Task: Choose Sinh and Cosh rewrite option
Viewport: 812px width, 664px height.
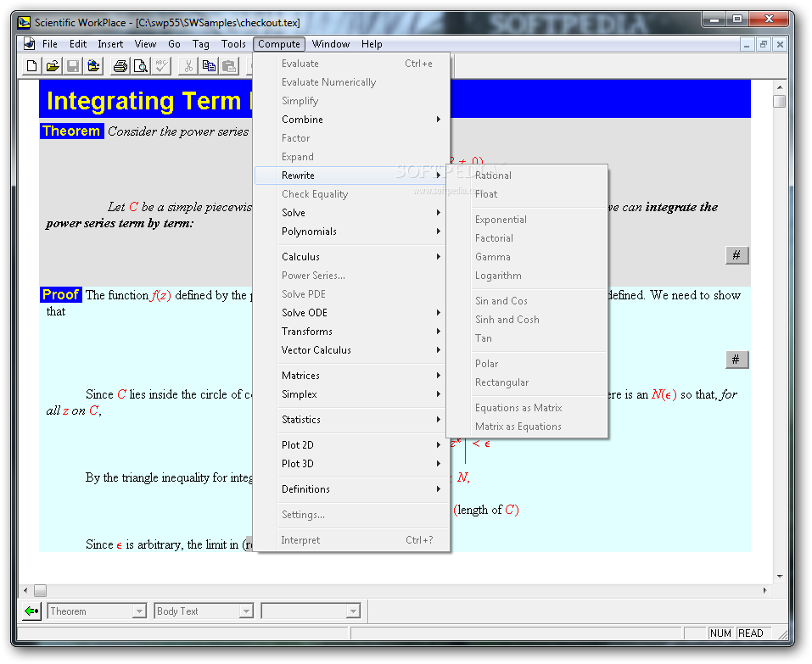Action: (x=527, y=320)
